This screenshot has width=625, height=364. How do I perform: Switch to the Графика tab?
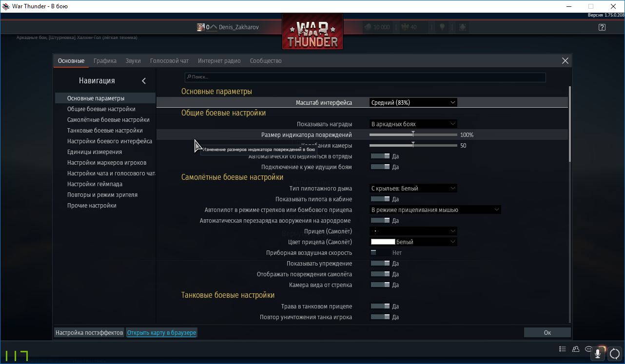pos(105,61)
